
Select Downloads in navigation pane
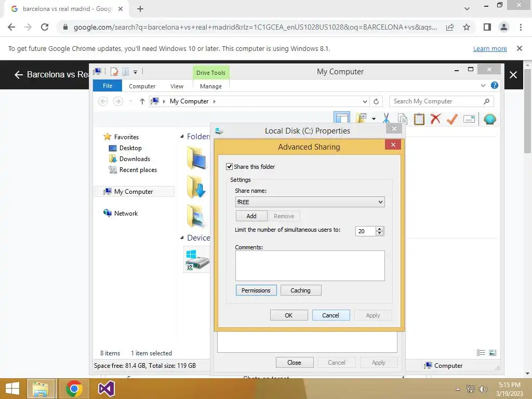pyautogui.click(x=135, y=159)
